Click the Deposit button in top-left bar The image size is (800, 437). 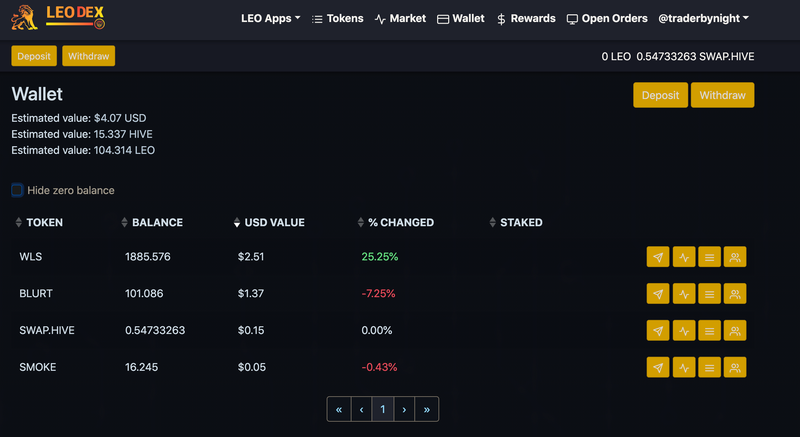pyautogui.click(x=34, y=56)
